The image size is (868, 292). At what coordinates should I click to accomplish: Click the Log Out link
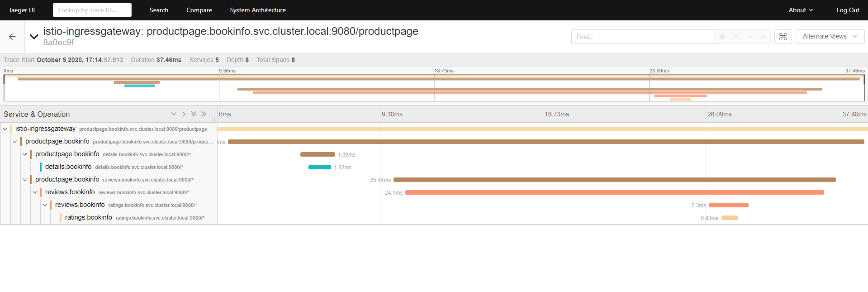click(848, 10)
